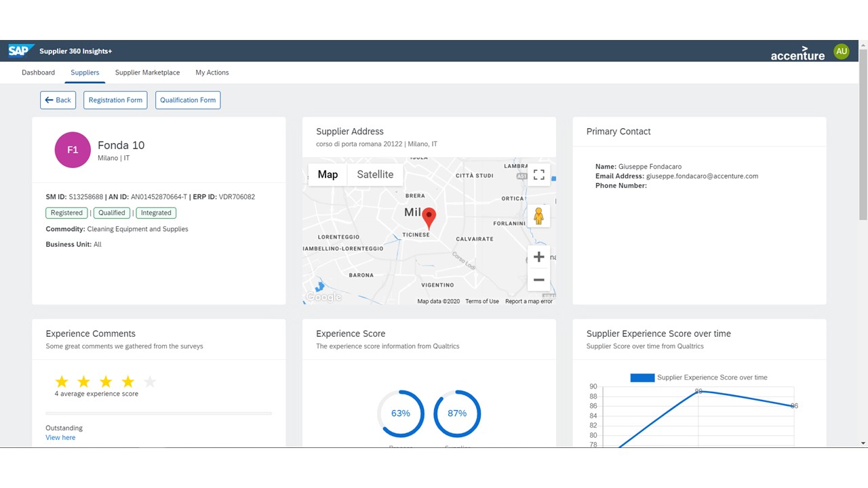Click the F1 supplier avatar badge
The height and width of the screenshot is (488, 868).
point(73,150)
